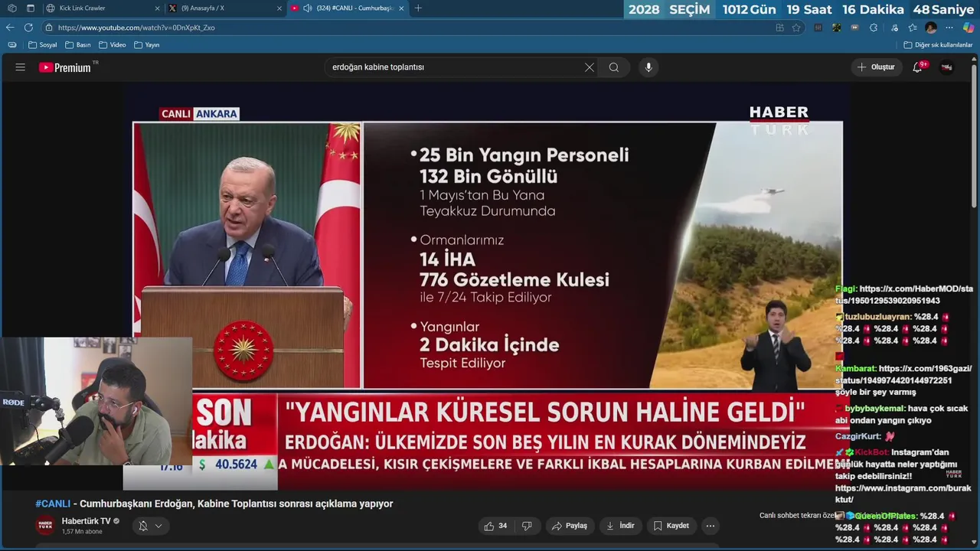Go to YouTube Premium home logo
Screen dimensions: 980x551
(65, 67)
